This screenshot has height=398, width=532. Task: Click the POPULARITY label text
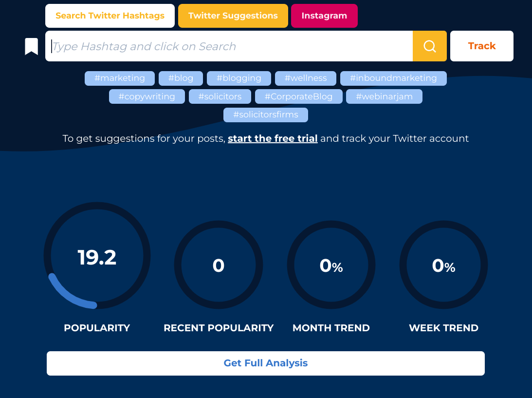[97, 328]
